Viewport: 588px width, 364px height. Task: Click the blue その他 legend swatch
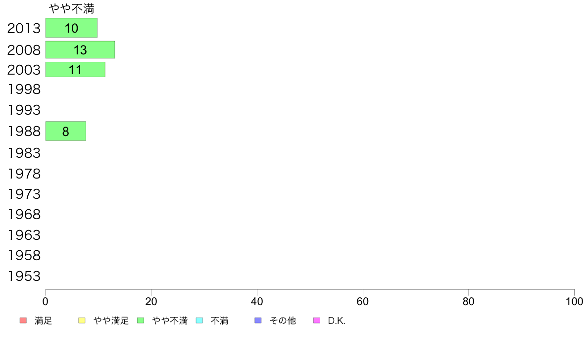point(258,320)
